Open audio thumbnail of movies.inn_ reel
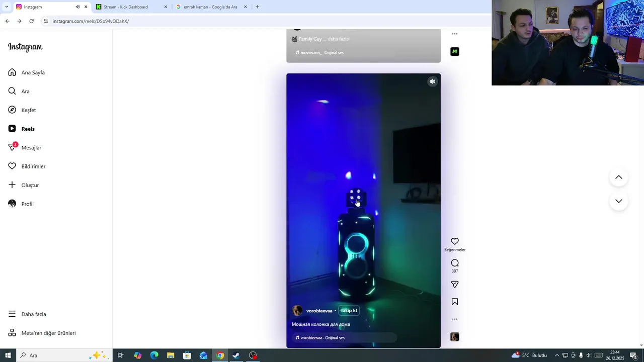The width and height of the screenshot is (644, 362). click(x=455, y=51)
